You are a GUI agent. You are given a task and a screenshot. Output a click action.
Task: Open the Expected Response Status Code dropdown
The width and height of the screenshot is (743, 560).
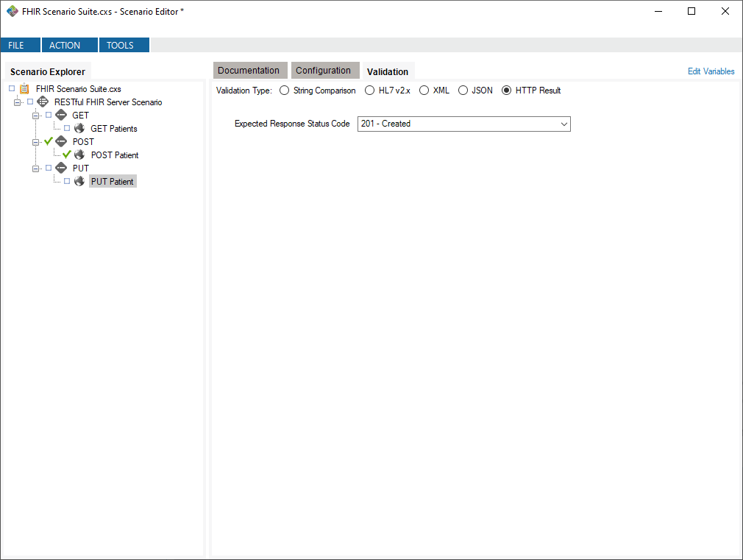click(564, 124)
